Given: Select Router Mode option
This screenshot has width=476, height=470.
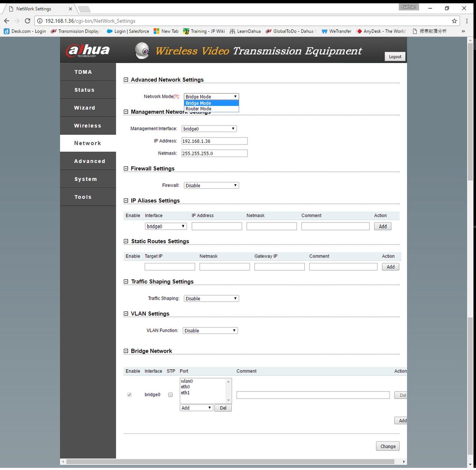Looking at the screenshot, I should 211,109.
